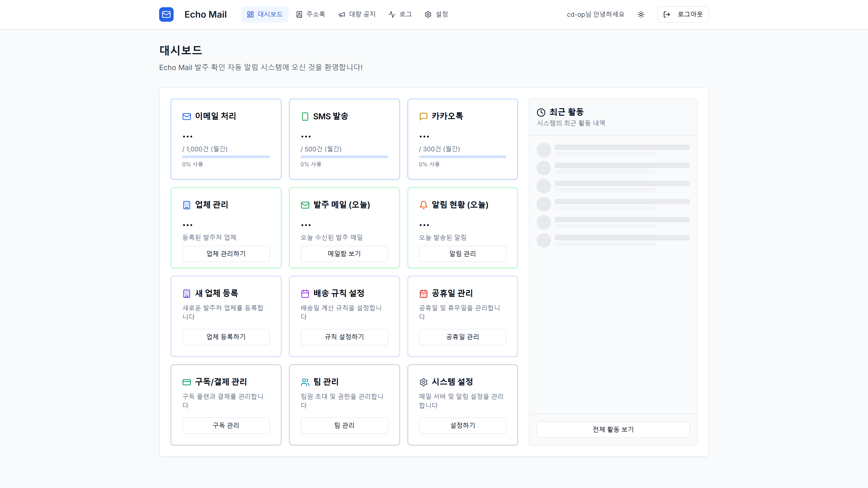Click the Echo Mail envelope logo icon
The width and height of the screenshot is (868, 488).
click(x=166, y=14)
